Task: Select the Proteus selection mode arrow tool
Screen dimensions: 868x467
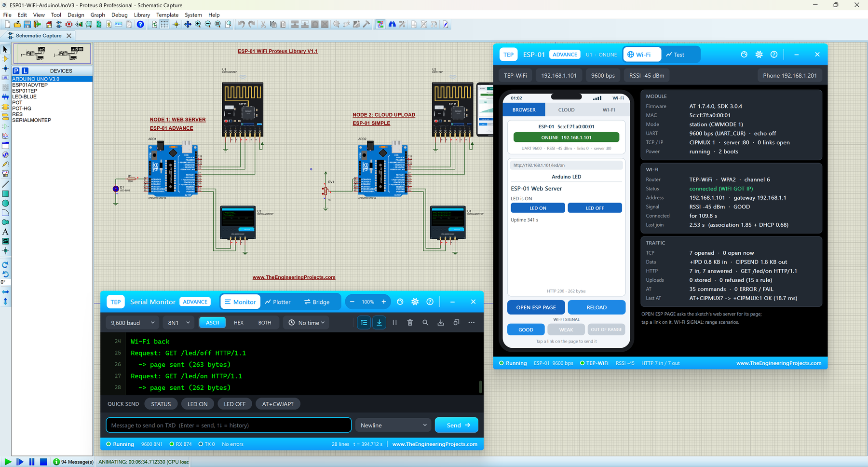Action: (x=5, y=49)
